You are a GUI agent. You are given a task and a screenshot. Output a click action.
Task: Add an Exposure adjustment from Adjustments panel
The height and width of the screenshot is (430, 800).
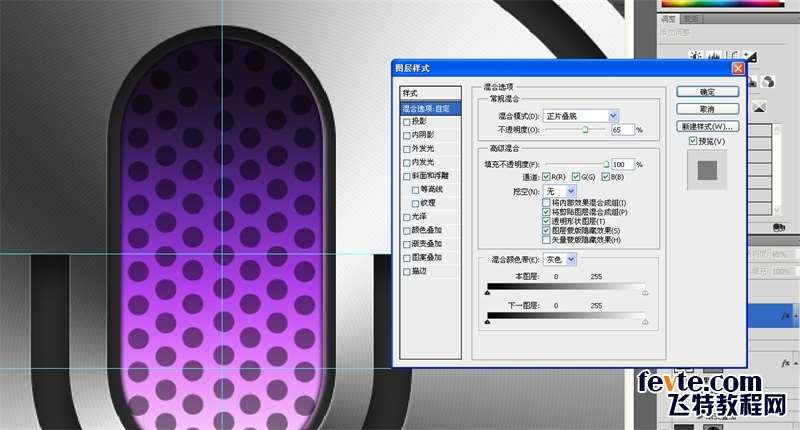point(751,55)
